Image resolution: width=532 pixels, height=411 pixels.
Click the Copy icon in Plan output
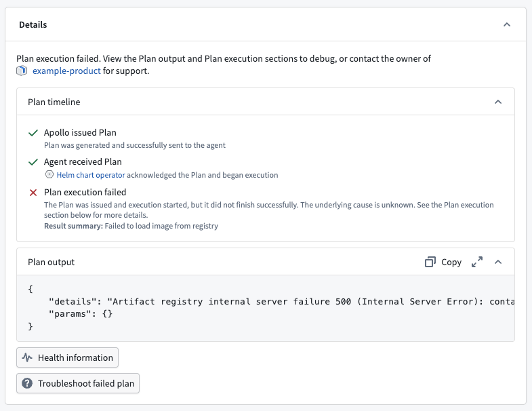430,262
